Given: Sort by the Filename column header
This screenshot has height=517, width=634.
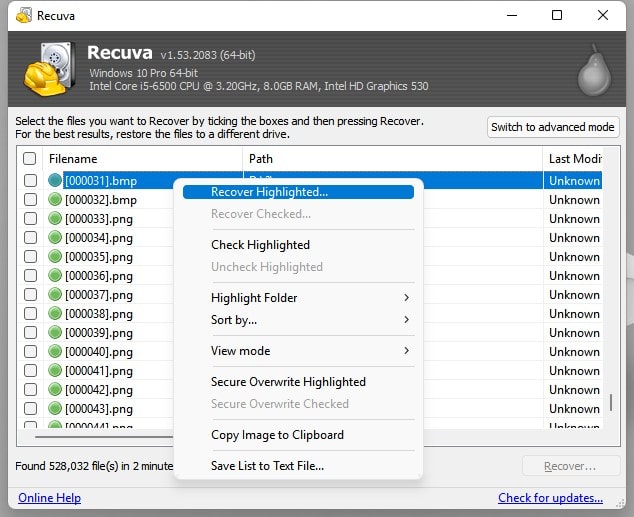Looking at the screenshot, I should (142, 158).
